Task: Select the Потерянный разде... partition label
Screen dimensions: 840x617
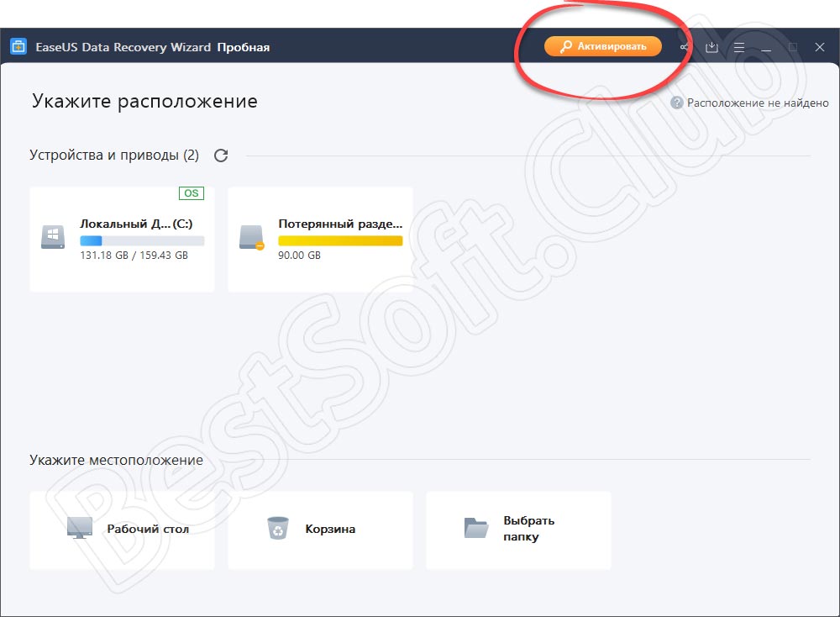Action: click(x=339, y=224)
